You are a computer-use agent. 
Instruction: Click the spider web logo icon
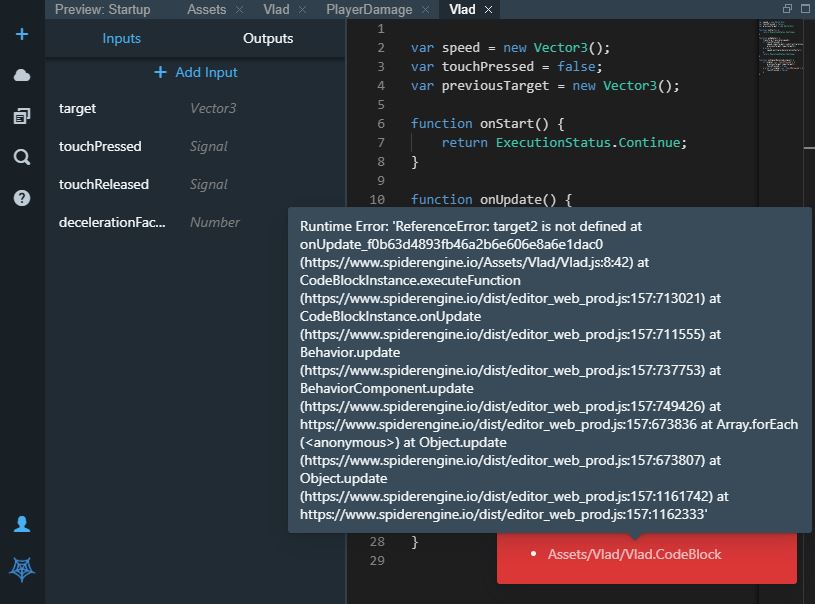point(22,569)
